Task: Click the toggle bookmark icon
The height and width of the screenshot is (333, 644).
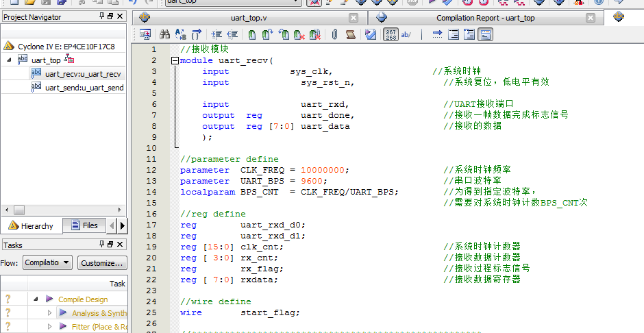Action: pos(252,34)
